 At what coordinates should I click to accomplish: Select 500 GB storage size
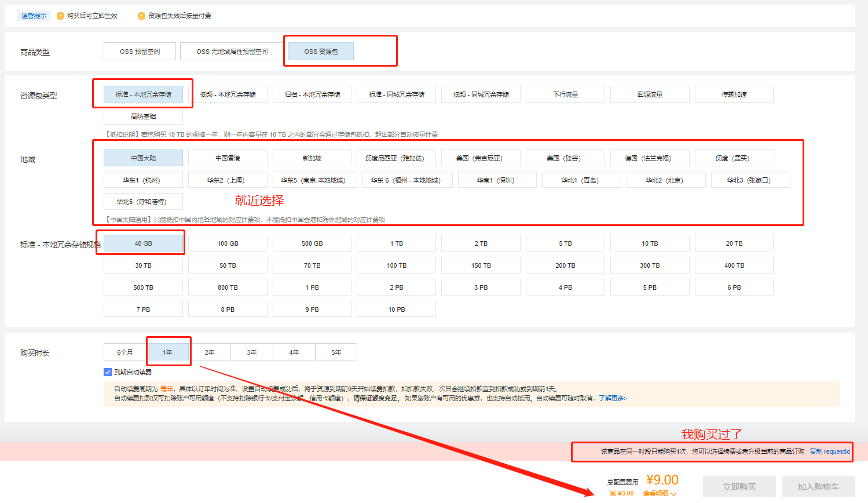312,243
